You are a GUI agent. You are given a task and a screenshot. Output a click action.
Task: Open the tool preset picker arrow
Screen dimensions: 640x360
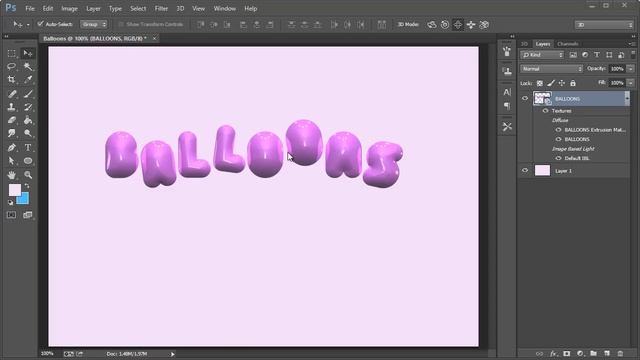(28, 25)
